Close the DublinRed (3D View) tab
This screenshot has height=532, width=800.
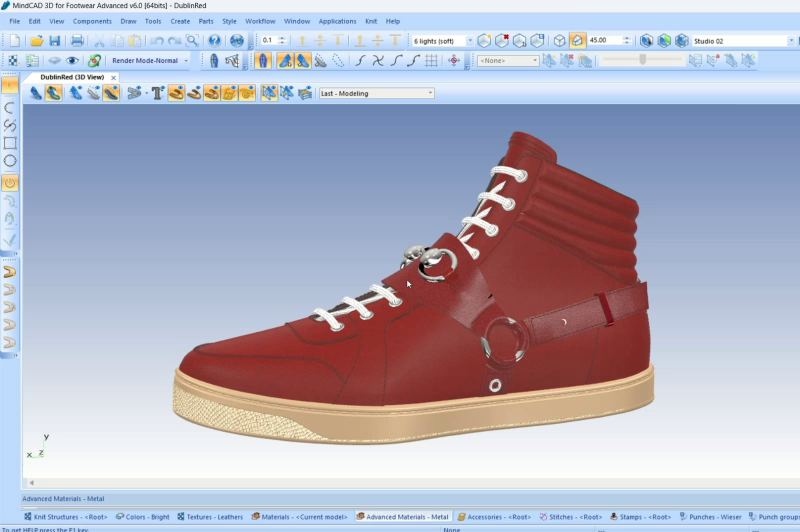click(x=113, y=78)
